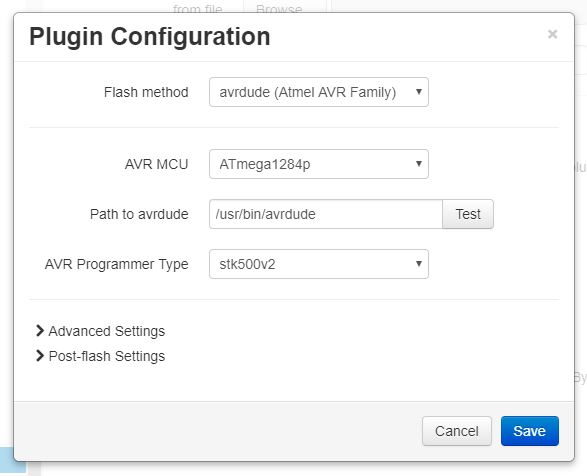Expand Advanced Settings section
The image size is (587, 476).
(x=100, y=331)
